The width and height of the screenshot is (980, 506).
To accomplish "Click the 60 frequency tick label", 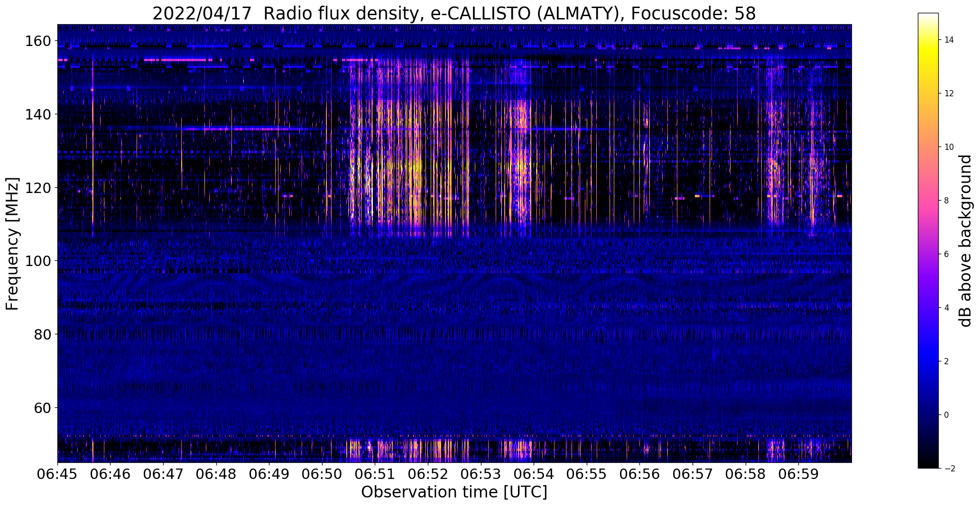I will coord(44,408).
